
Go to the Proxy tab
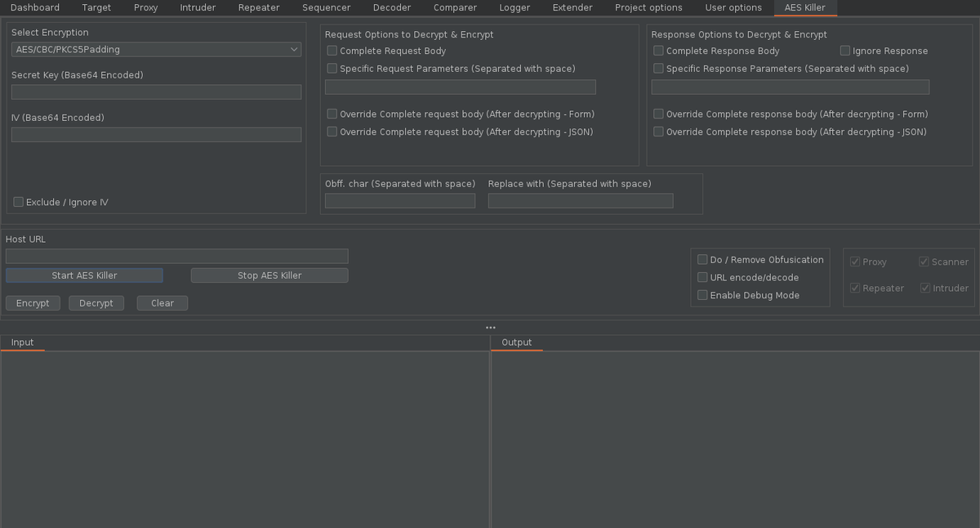tap(146, 7)
